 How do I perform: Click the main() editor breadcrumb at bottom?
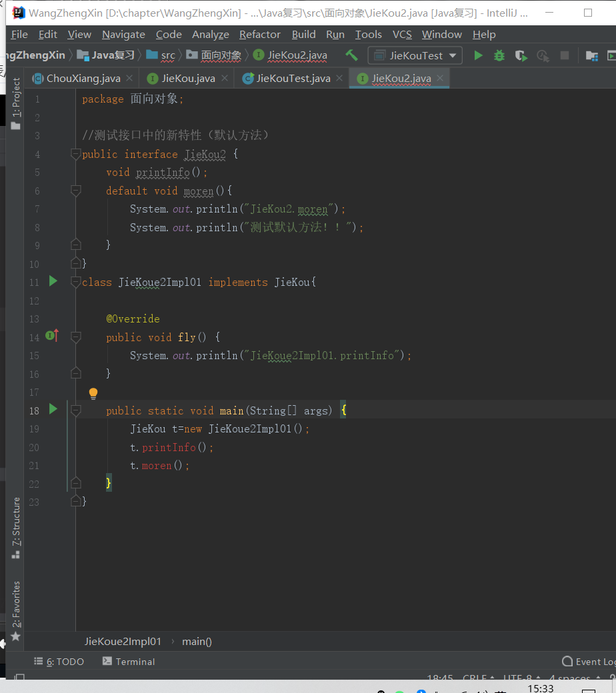[x=197, y=642]
